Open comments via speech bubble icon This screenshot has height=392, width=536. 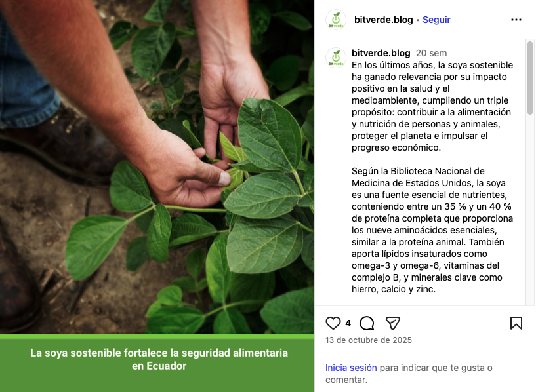point(367,323)
